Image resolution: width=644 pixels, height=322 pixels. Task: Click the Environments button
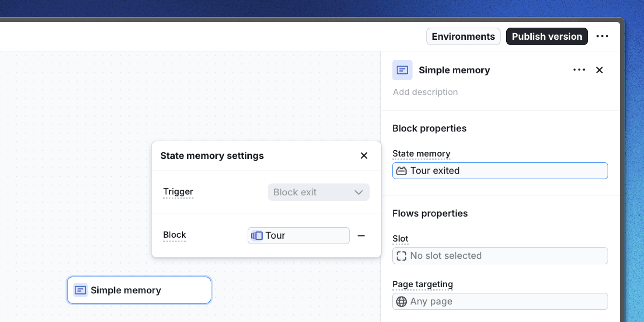click(463, 36)
